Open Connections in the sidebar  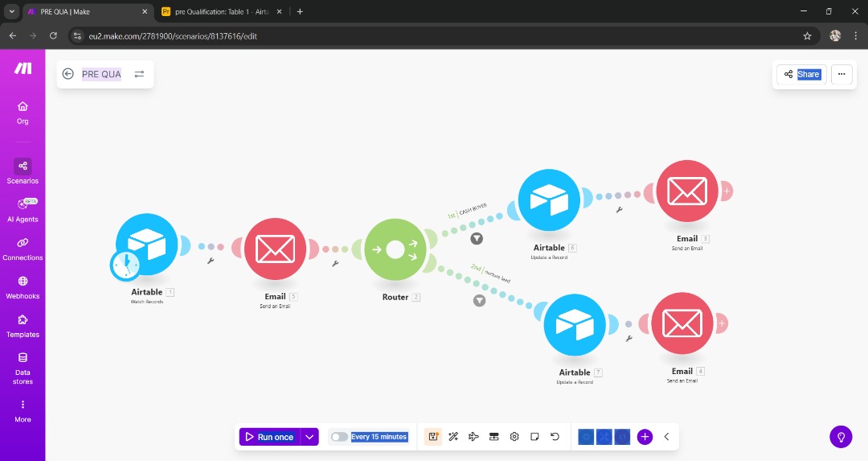pyautogui.click(x=23, y=249)
